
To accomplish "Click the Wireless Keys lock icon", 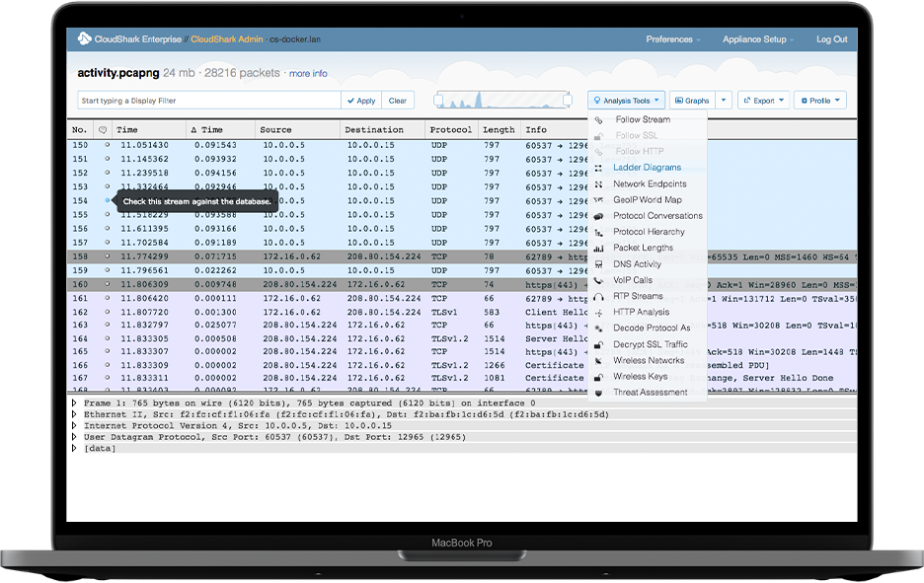I will (598, 377).
